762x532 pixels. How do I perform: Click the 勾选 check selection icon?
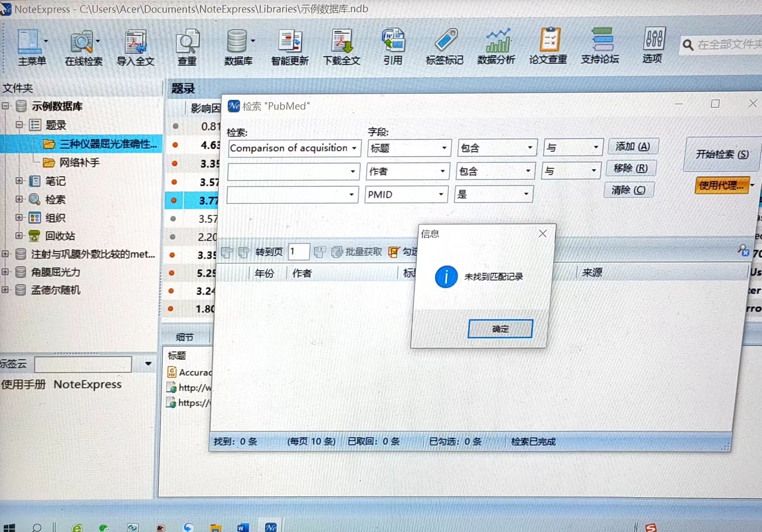[x=393, y=252]
